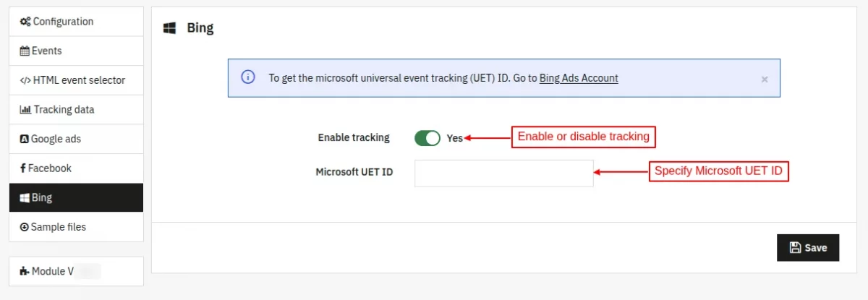Viewport: 868px width, 300px height.
Task: Click the Windows logo beside Bing heading
Action: pos(170,29)
